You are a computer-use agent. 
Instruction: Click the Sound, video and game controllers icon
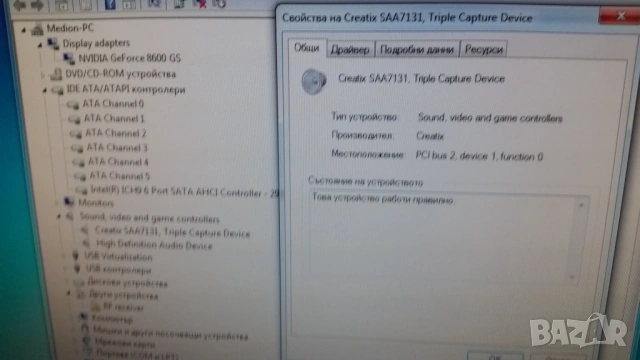point(70,217)
